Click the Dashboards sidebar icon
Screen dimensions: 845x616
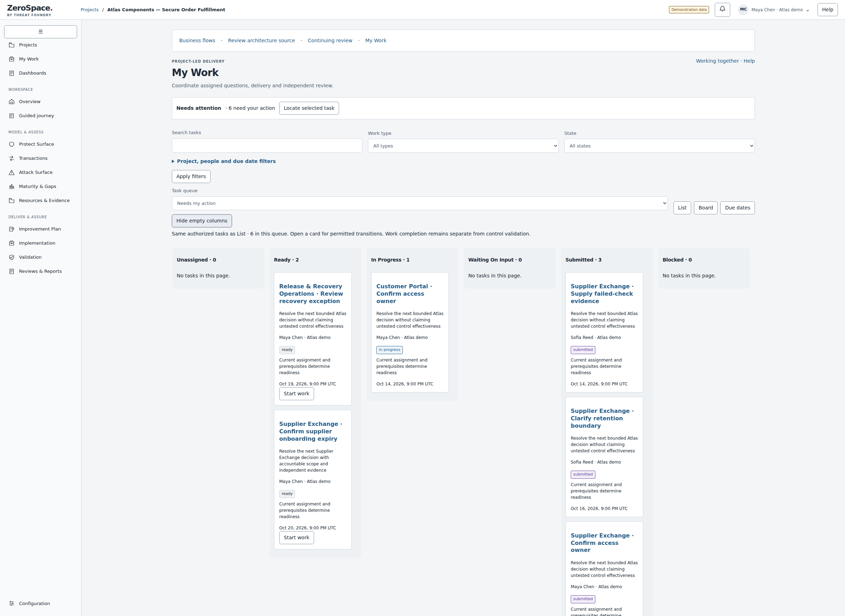click(12, 73)
